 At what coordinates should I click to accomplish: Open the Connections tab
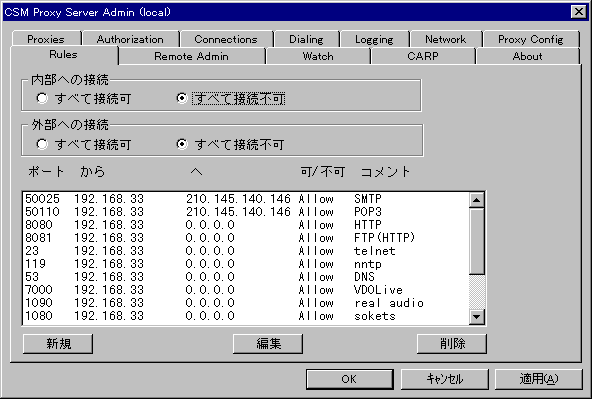tap(226, 39)
